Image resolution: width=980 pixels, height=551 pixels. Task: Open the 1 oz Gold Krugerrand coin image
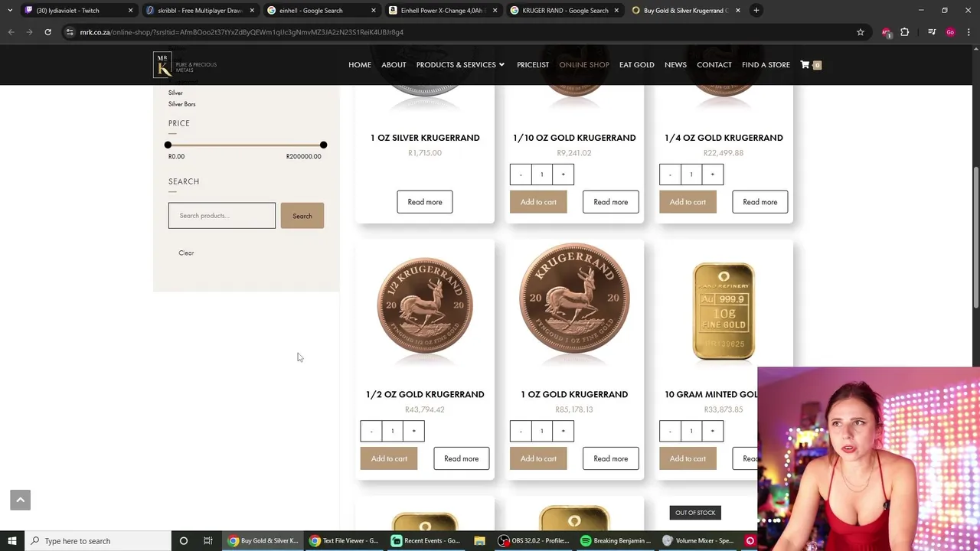click(x=574, y=300)
